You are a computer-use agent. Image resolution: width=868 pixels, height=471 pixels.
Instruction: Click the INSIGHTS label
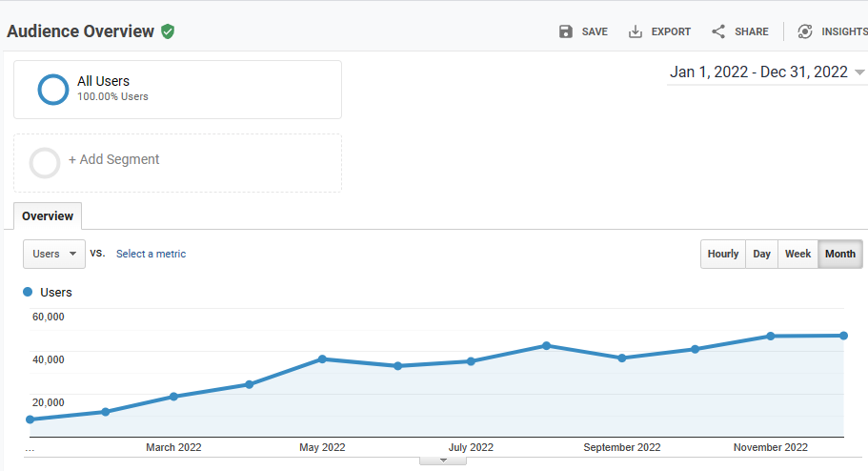[845, 31]
